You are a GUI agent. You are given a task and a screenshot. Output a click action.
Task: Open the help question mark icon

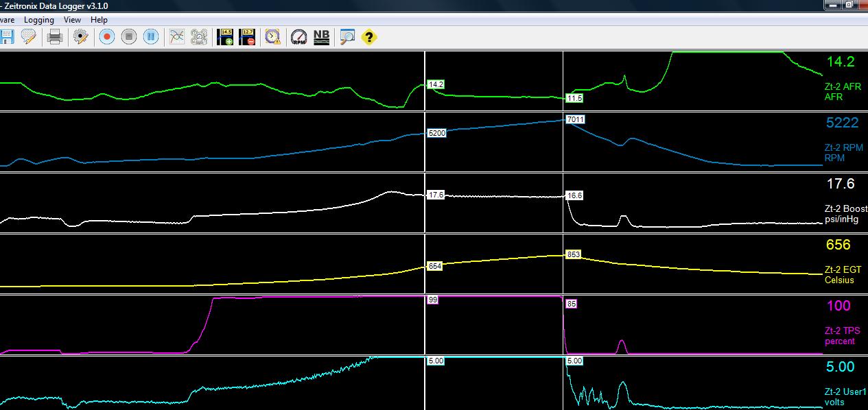pyautogui.click(x=368, y=37)
